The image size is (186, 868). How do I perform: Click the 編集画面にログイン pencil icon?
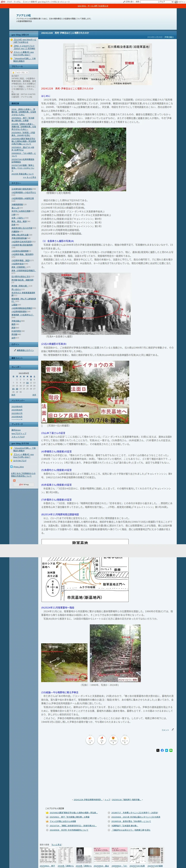tap(15, 350)
